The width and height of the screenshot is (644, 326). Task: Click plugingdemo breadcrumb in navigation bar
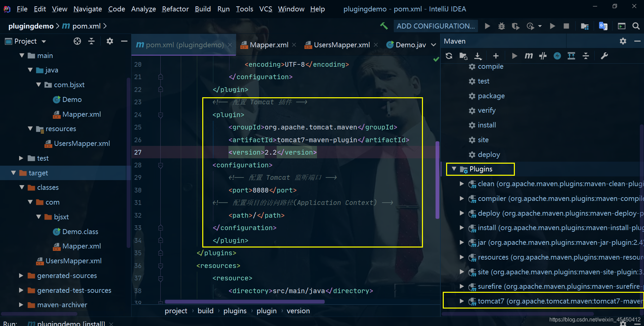(31, 26)
